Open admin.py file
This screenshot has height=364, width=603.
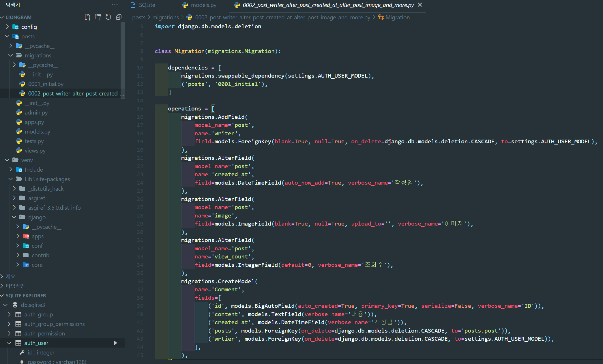pyautogui.click(x=36, y=112)
